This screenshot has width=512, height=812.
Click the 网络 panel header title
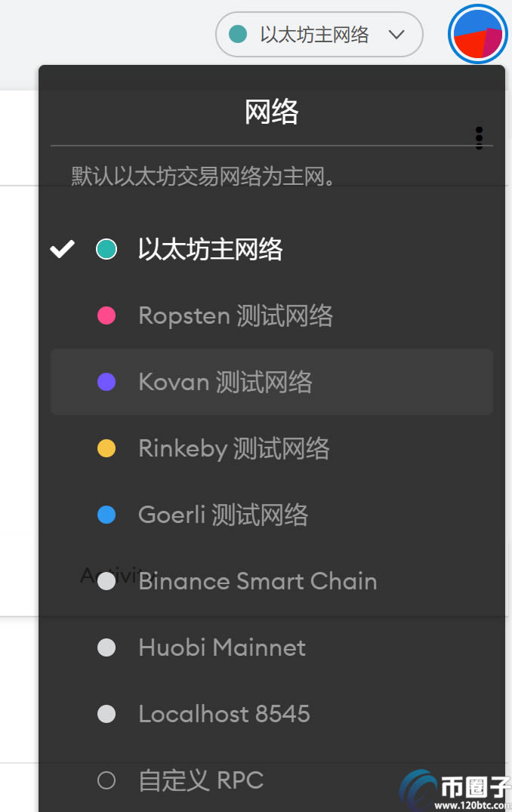coord(272,112)
